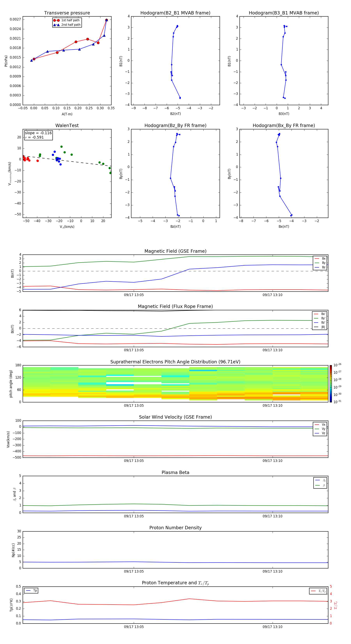
Task: Click the 'Suprathermal Electrons Pitch Angle Distribution' title
Action: coord(175,362)
